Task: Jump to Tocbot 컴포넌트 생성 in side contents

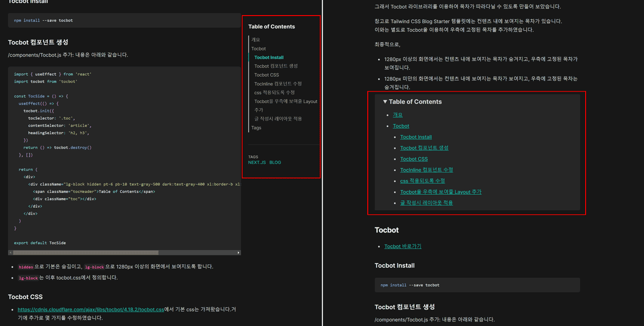Action: pyautogui.click(x=276, y=66)
